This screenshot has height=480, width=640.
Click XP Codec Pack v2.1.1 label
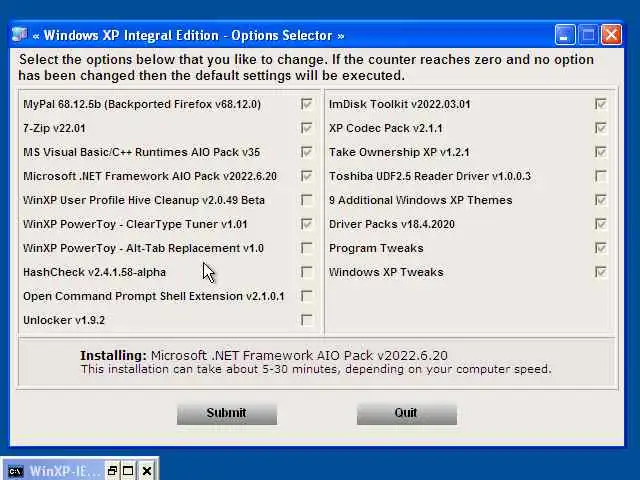click(x=386, y=128)
